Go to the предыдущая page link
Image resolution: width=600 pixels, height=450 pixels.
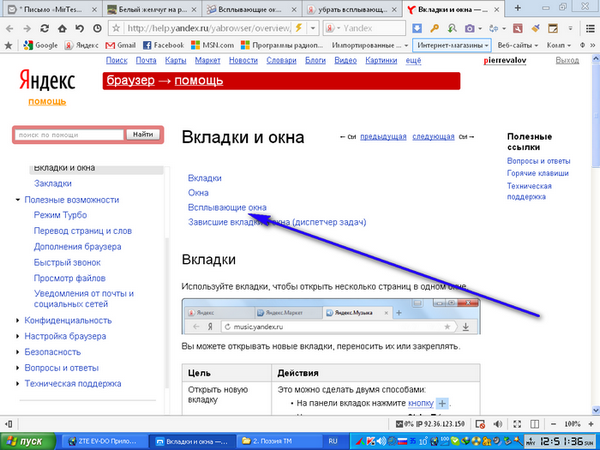click(383, 137)
